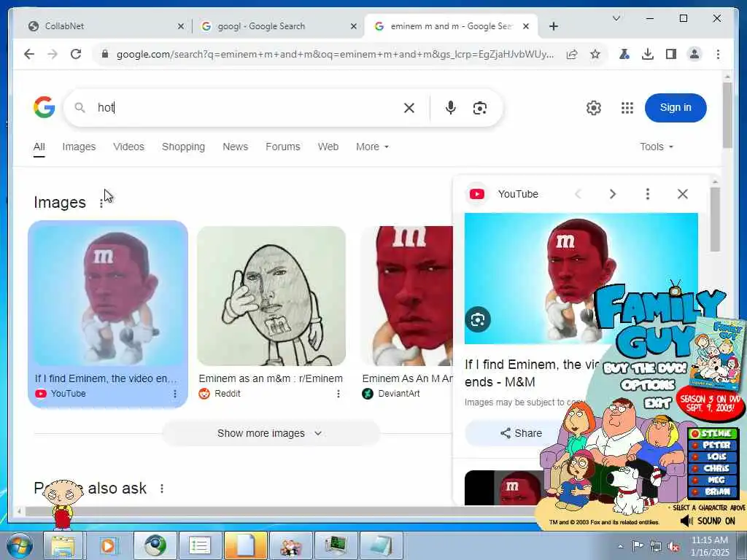Open options for the Images section
This screenshot has width=747, height=560.
click(x=101, y=203)
